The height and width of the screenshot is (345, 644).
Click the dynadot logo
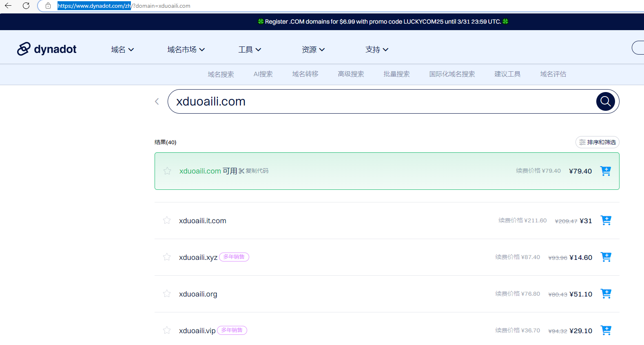click(47, 49)
